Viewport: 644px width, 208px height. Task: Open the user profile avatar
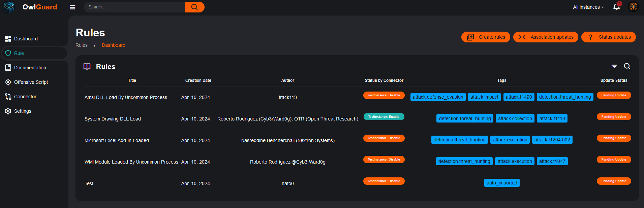(x=633, y=7)
